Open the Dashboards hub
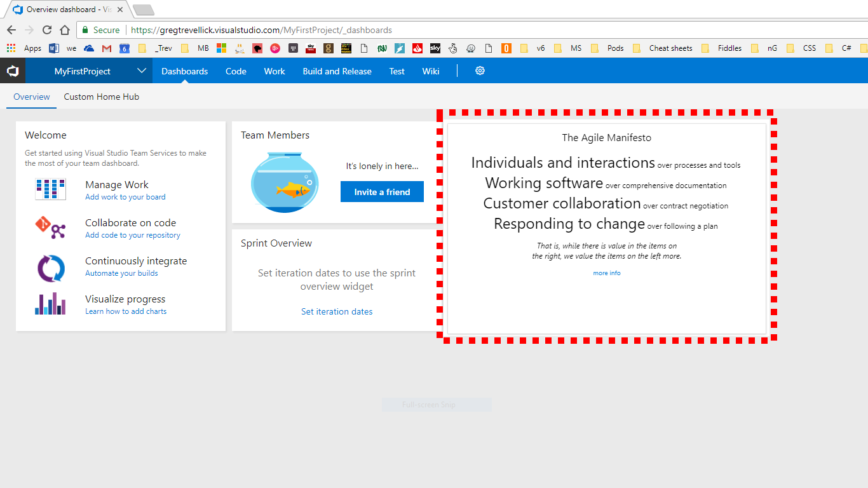The height and width of the screenshot is (488, 868). pos(184,71)
